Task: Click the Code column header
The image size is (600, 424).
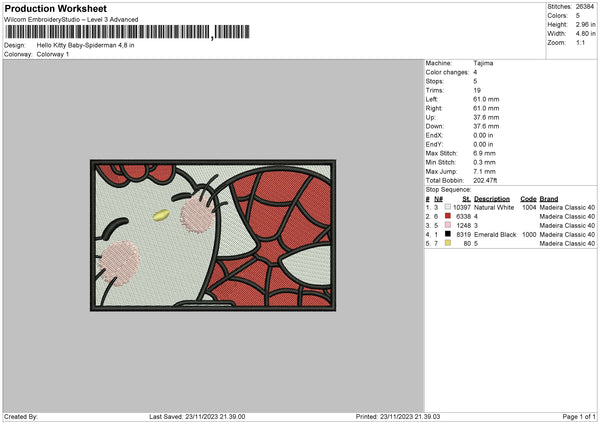Action: (528, 197)
